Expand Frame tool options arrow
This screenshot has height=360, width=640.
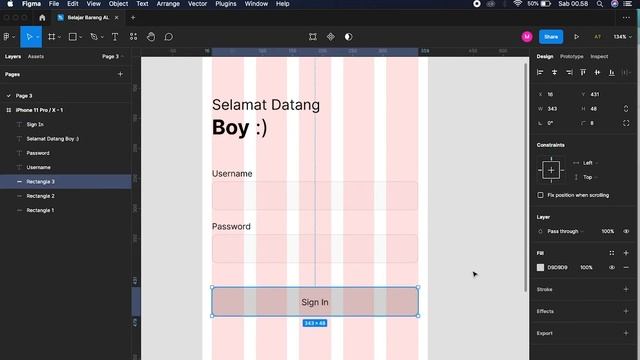60,37
